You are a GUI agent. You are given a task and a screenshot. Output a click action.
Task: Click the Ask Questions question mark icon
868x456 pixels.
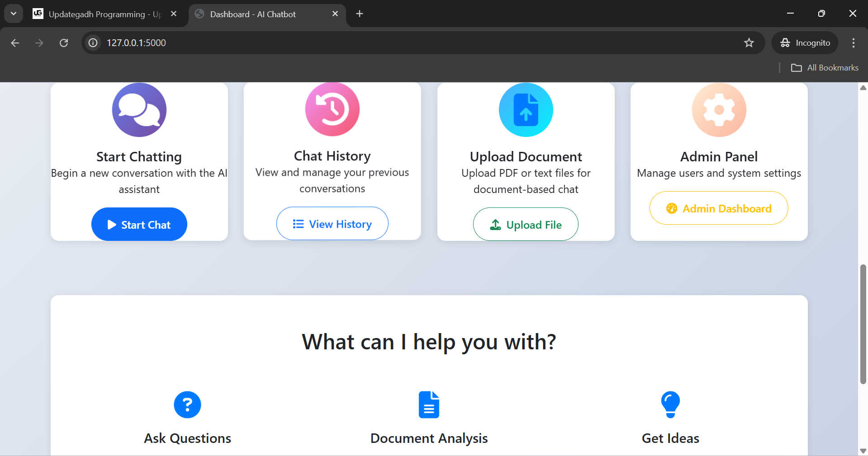tap(187, 404)
